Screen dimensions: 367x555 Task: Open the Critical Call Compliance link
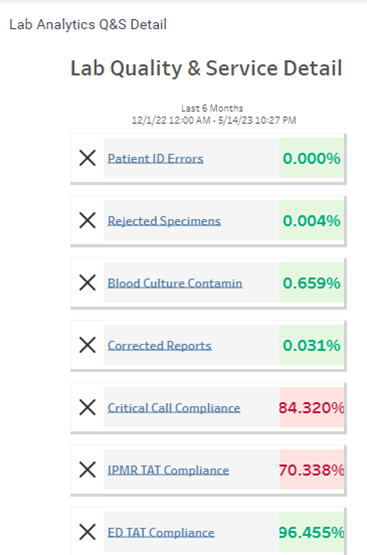pyautogui.click(x=174, y=408)
